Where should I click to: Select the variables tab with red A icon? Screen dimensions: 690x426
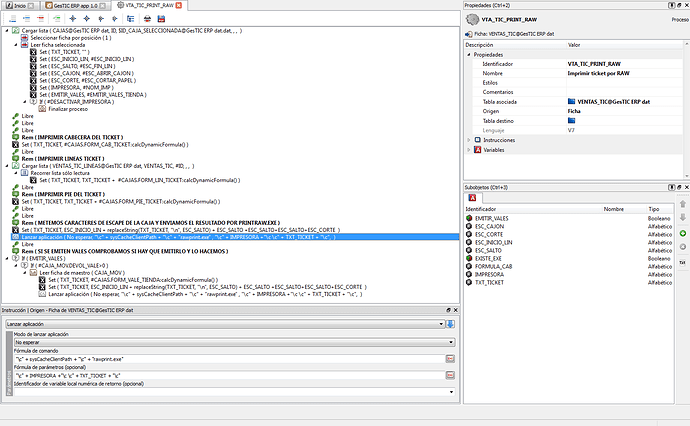[x=472, y=198]
